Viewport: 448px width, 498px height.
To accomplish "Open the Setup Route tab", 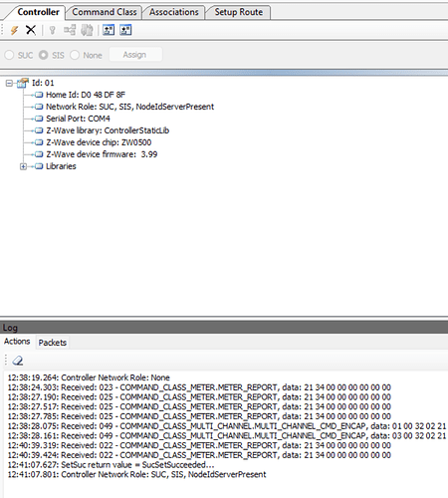I will [x=238, y=12].
